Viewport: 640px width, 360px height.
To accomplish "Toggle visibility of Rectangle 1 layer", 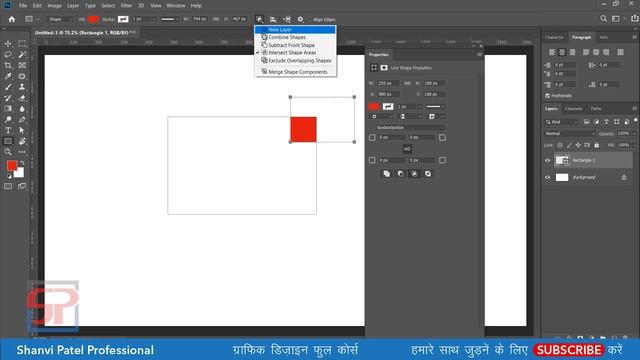I will [x=548, y=160].
